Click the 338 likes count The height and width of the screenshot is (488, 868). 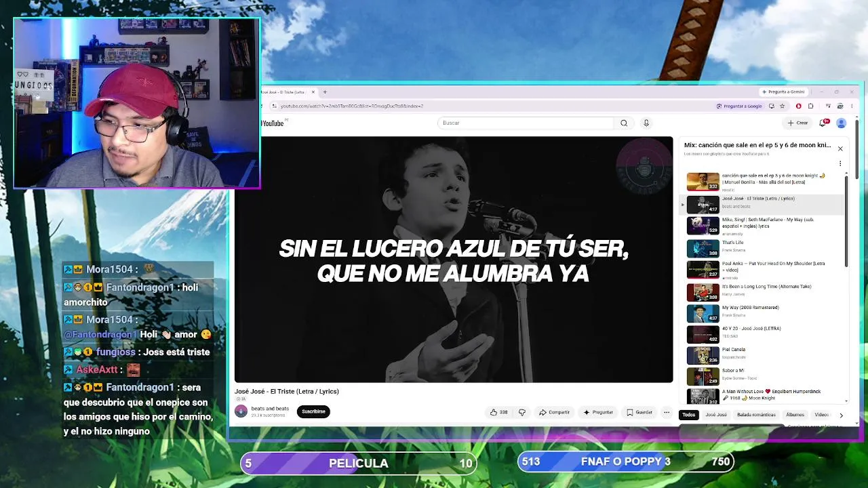point(503,412)
